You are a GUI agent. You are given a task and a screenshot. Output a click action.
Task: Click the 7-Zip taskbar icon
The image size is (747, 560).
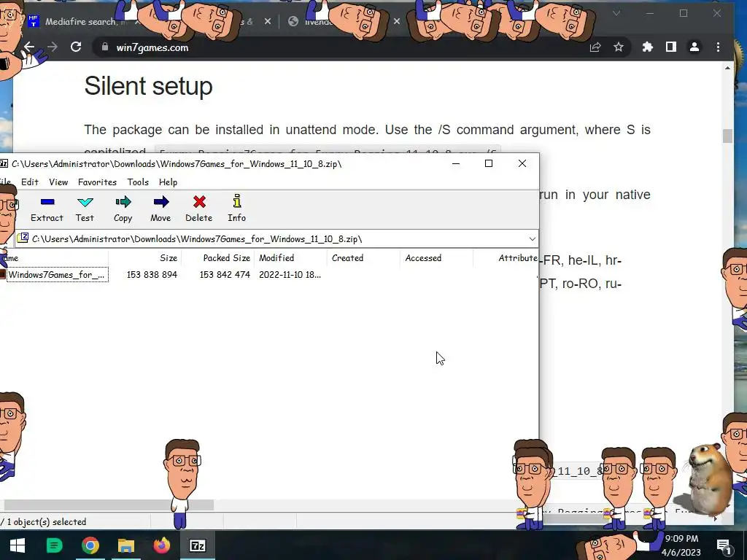198,545
